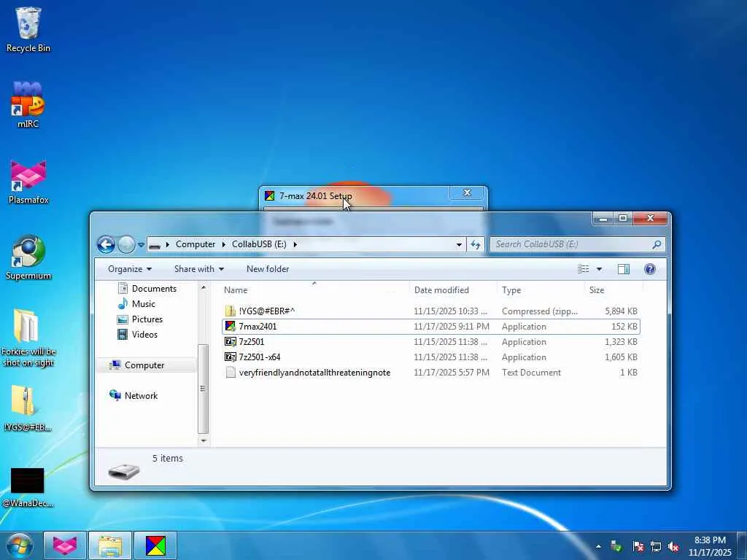Select the 7z2501 application file
Viewport: 747px width, 560px height.
click(431, 342)
